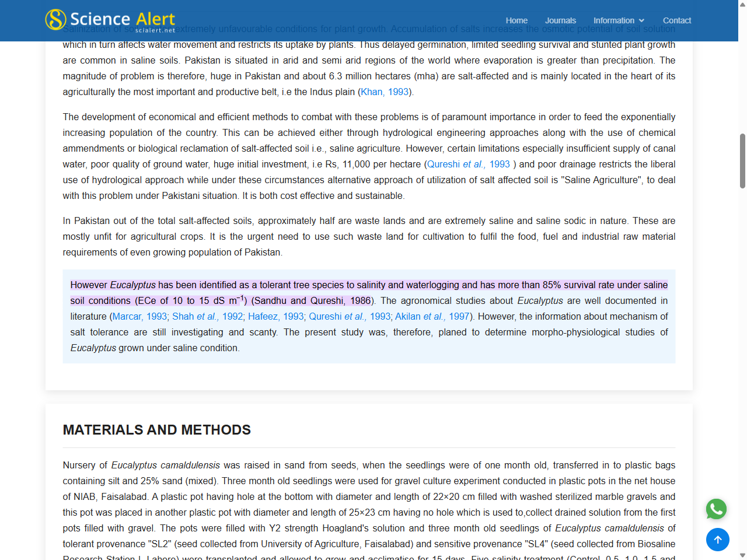Open Qureshi et al. link after 'per hectare'

point(468,164)
